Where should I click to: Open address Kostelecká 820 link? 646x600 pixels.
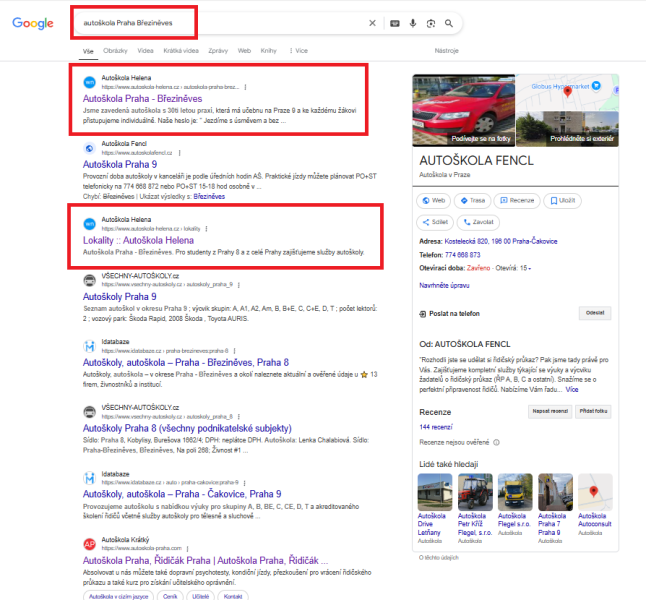pos(501,241)
